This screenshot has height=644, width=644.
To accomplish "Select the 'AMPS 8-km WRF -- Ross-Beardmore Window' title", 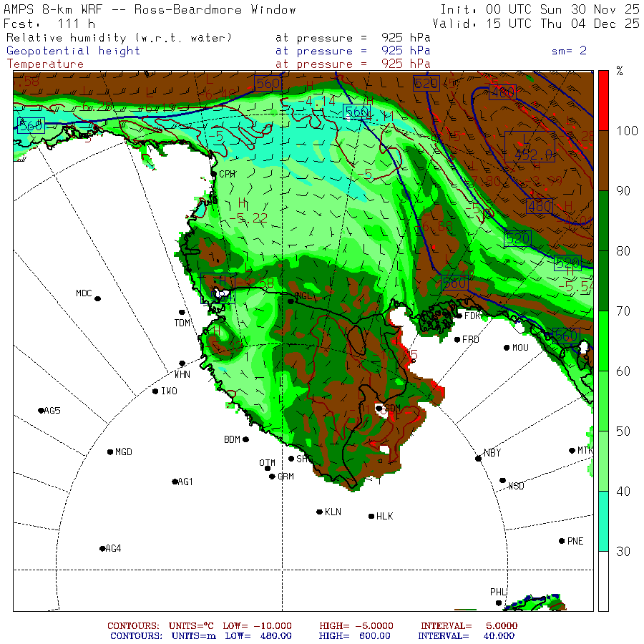I will pyautogui.click(x=150, y=10).
